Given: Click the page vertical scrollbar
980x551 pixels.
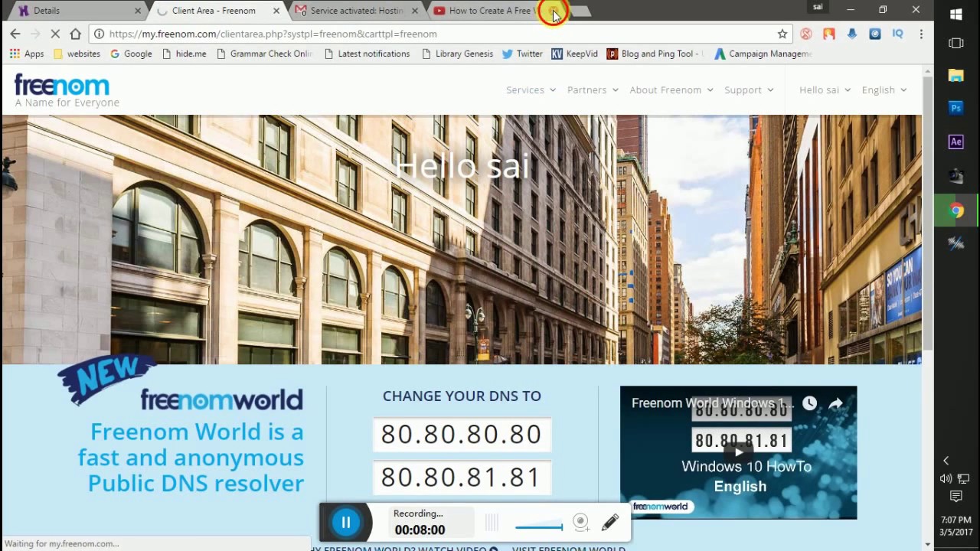Looking at the screenshot, I should pyautogui.click(x=928, y=213).
